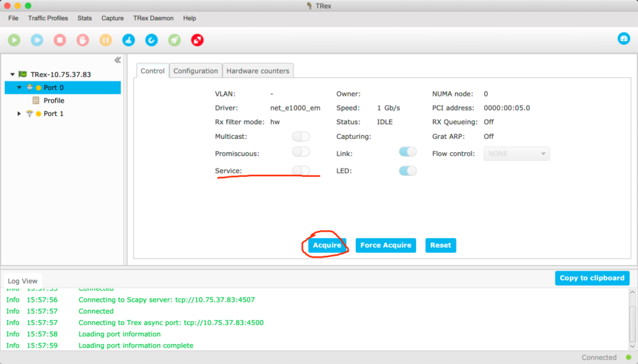The image size is (638, 364).
Task: Click the log view scrollbar down arrow
Action: pos(632,346)
